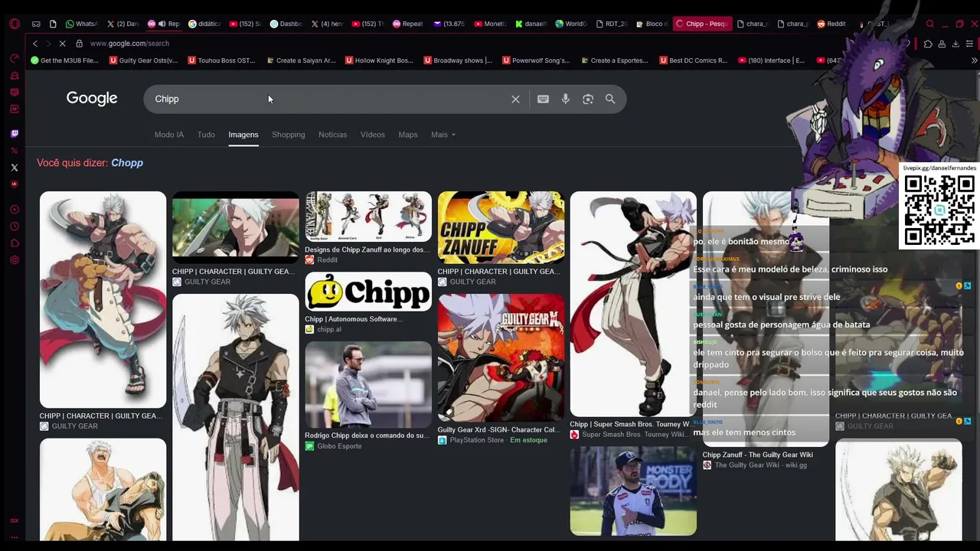Open X (Twitter) in the sidebar

click(x=15, y=168)
